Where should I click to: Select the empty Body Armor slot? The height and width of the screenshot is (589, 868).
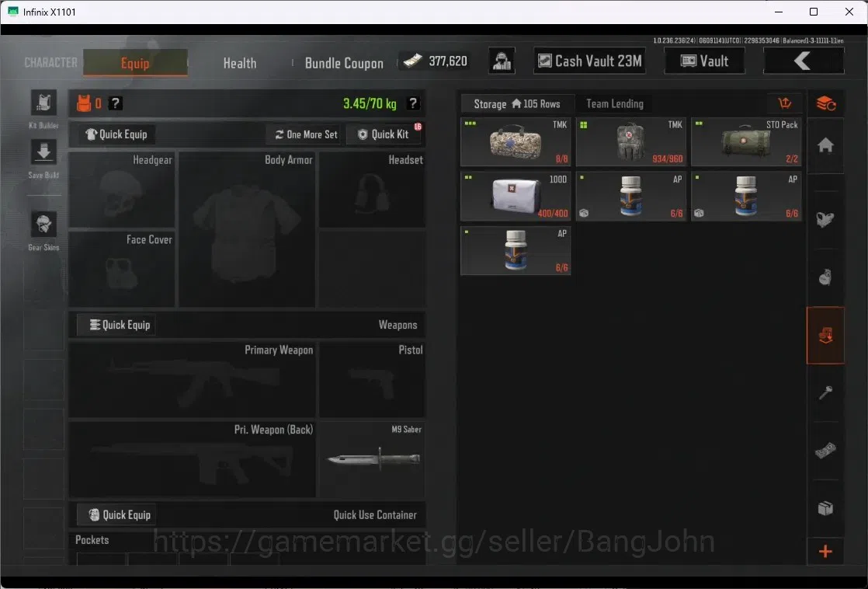pos(247,229)
